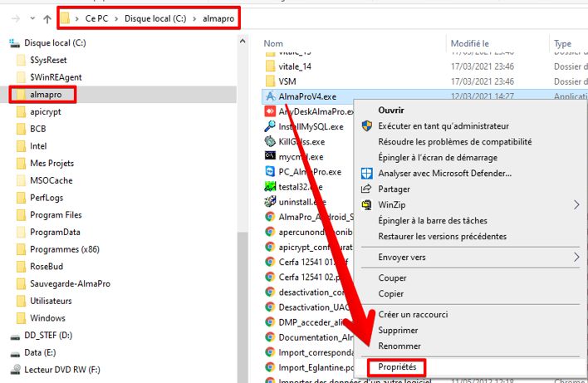Select Data (E:) drive in tree
The height and width of the screenshot is (383, 588).
pyautogui.click(x=40, y=352)
